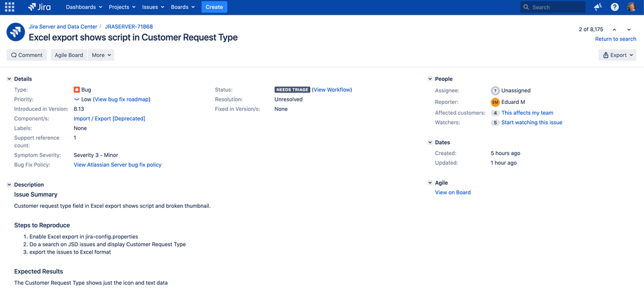Open the Boards menu
644x297 pixels.
[182, 7]
